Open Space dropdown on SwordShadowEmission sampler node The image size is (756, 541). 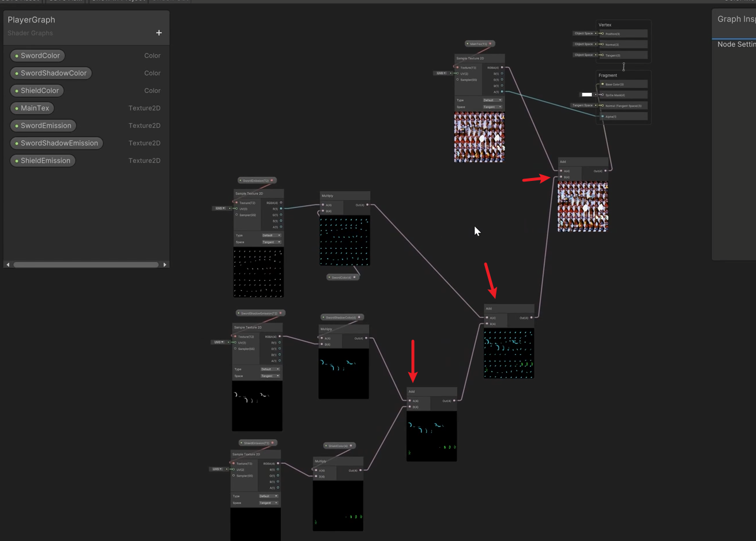(270, 376)
